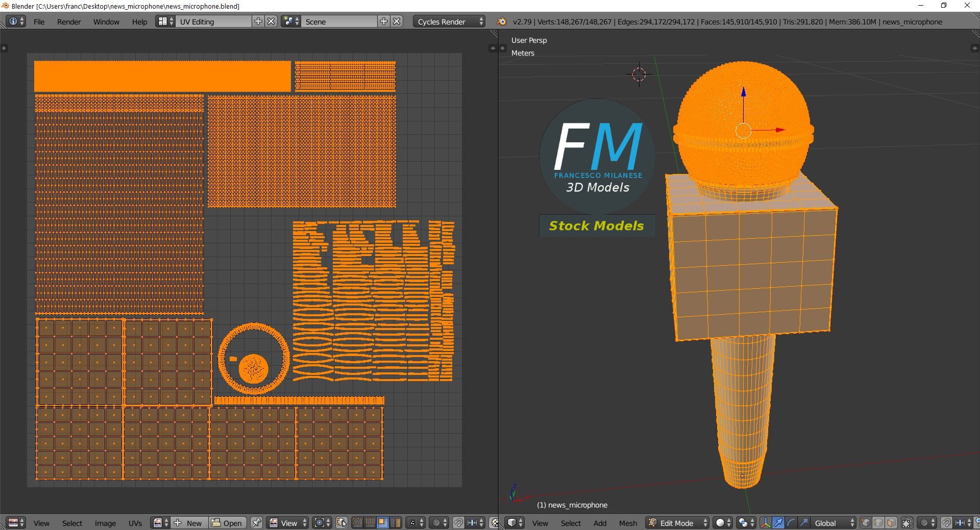Select mesh face select mode
980x530 pixels.
[891, 523]
